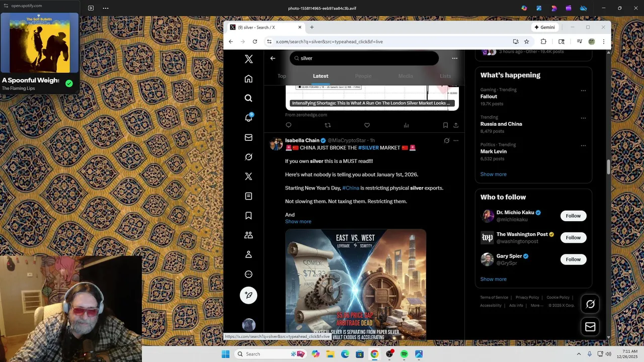The width and height of the screenshot is (644, 362).
Task: Open the X Home icon in sidebar
Action: click(249, 79)
